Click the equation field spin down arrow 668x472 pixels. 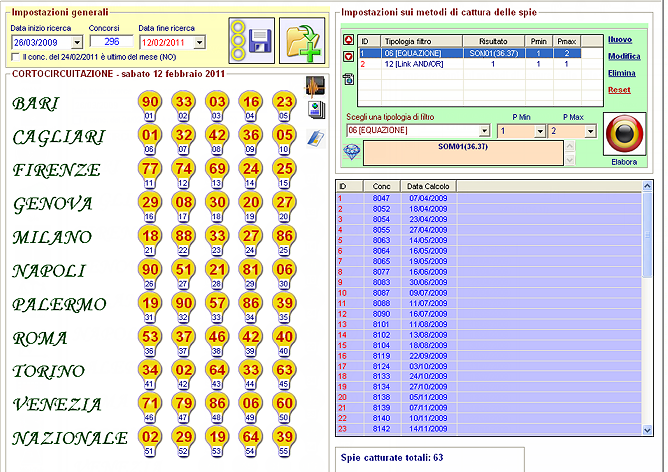pos(570,160)
